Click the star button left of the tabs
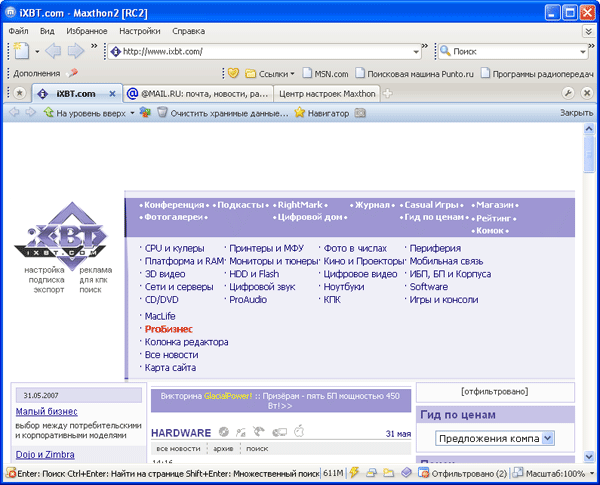The width and height of the screenshot is (600, 485). (x=20, y=93)
